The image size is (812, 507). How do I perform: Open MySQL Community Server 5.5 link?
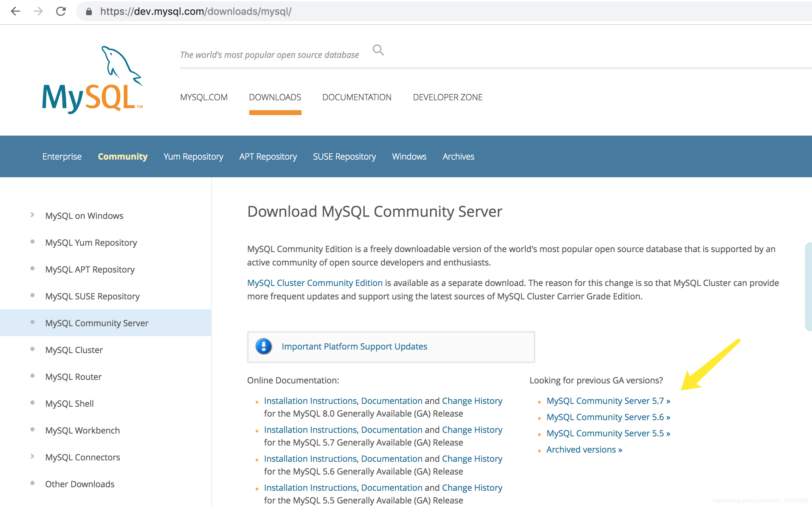point(608,433)
